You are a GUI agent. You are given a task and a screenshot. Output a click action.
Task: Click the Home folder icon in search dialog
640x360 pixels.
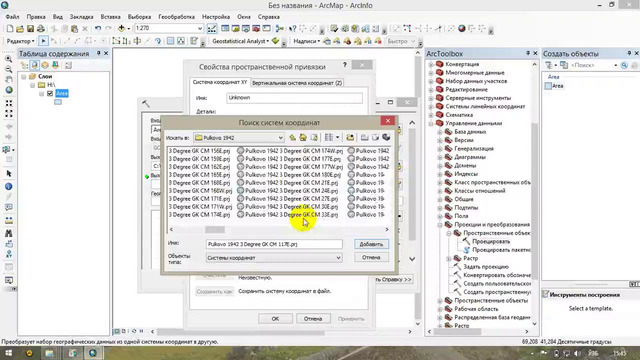tap(303, 138)
